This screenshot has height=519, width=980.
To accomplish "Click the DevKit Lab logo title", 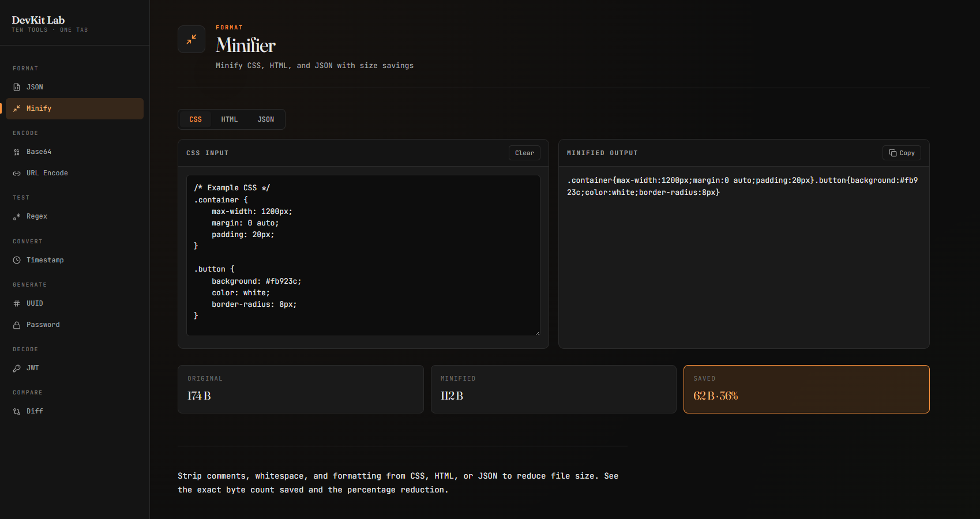I will pyautogui.click(x=38, y=20).
